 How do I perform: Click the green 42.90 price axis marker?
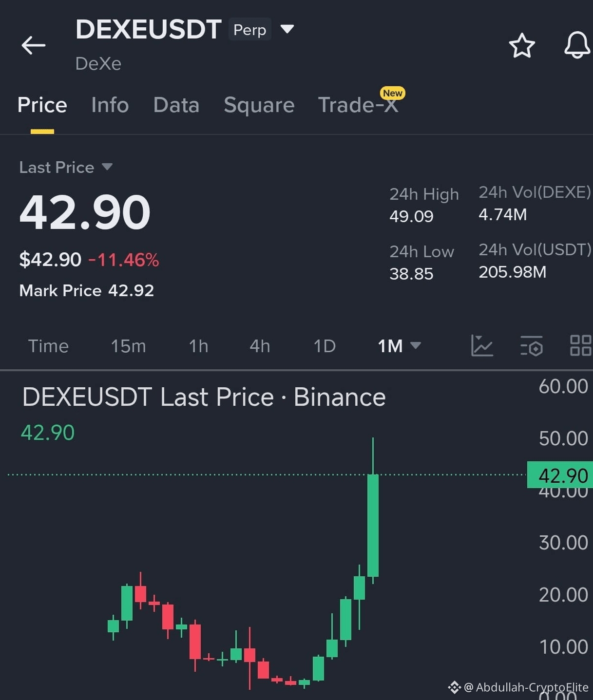pyautogui.click(x=560, y=475)
